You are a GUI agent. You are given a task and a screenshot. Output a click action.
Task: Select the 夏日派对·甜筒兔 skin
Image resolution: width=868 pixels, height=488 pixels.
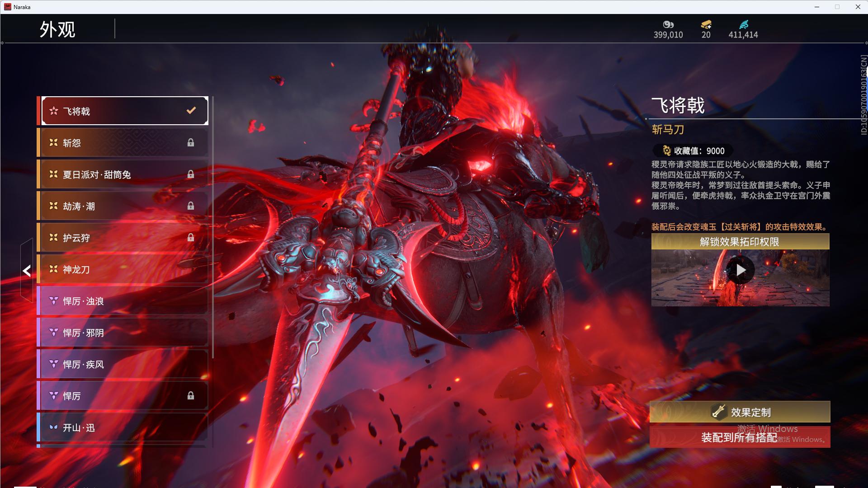coord(123,174)
